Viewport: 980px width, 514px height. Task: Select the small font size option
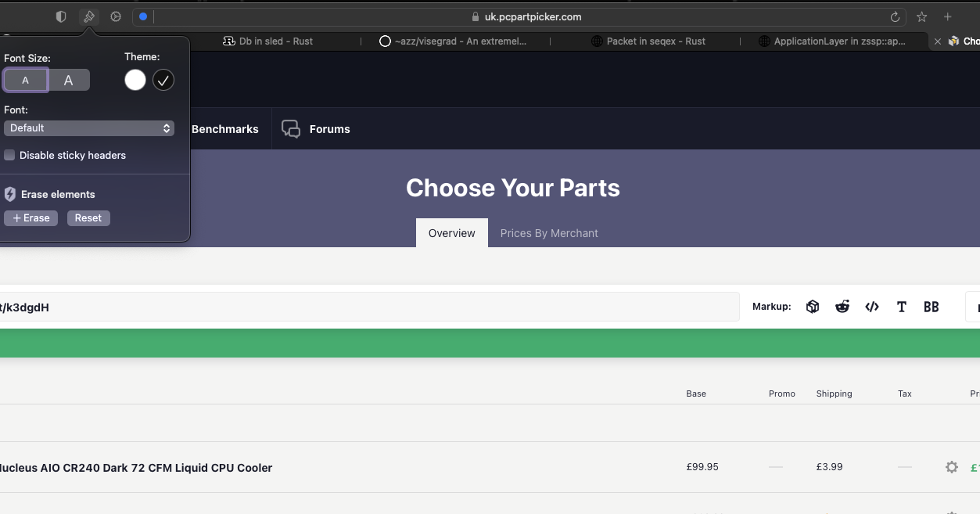(26, 80)
